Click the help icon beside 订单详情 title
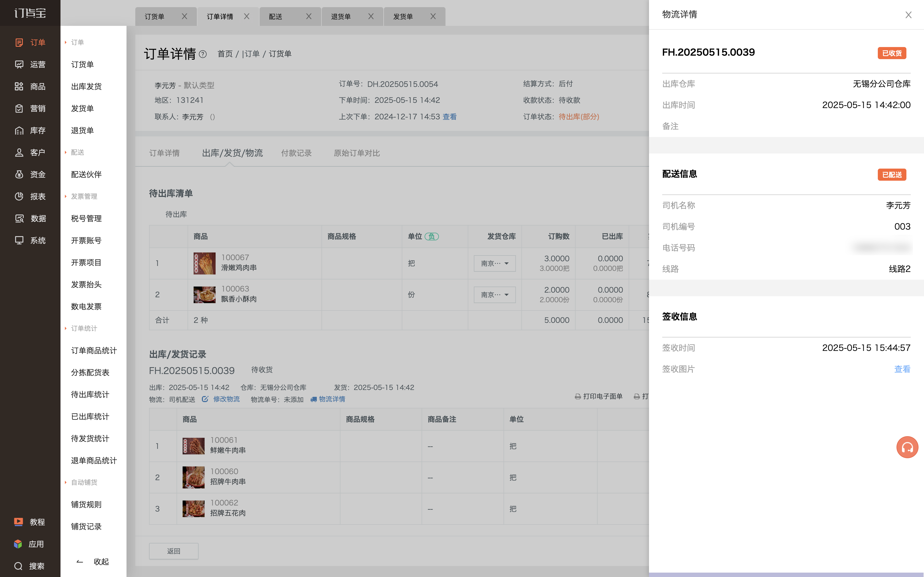Viewport: 924px width, 577px height. [x=203, y=54]
